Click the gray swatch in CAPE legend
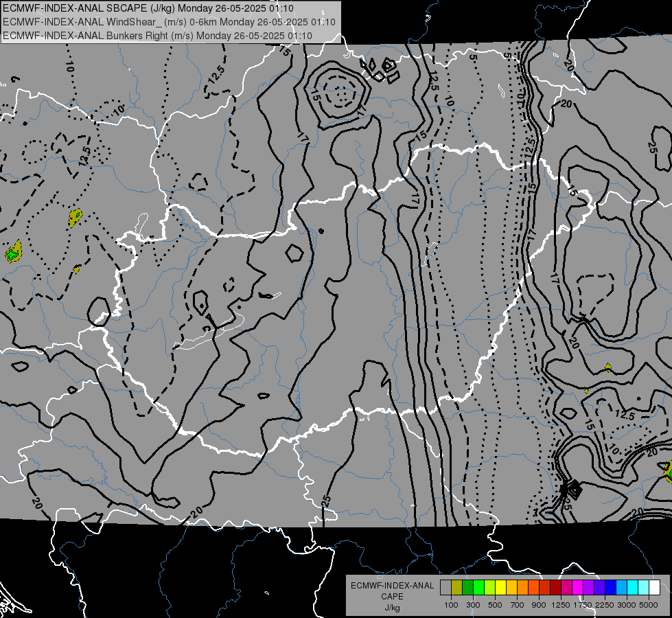Viewport: 672px width, 618px height. click(445, 587)
